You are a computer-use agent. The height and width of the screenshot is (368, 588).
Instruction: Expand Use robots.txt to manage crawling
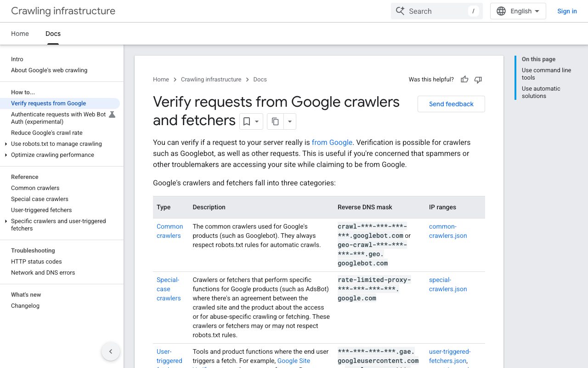pyautogui.click(x=6, y=144)
